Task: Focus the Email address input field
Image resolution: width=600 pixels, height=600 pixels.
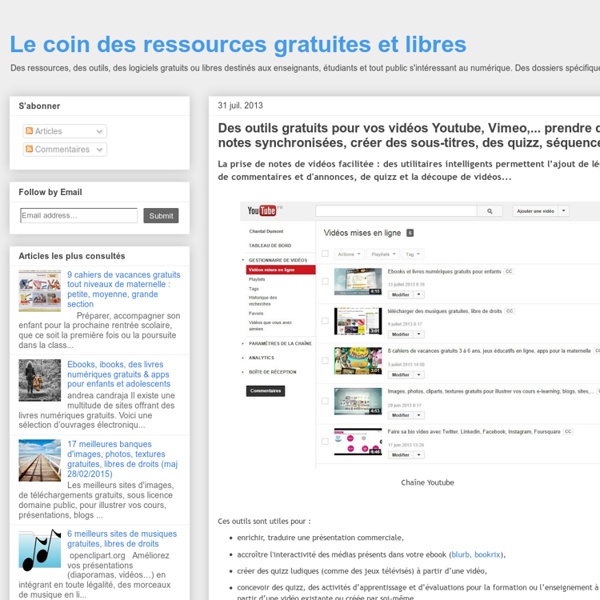Action: coord(79,215)
